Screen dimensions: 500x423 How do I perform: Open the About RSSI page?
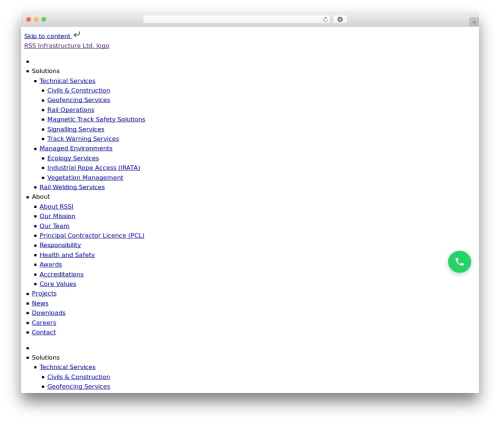[56, 206]
